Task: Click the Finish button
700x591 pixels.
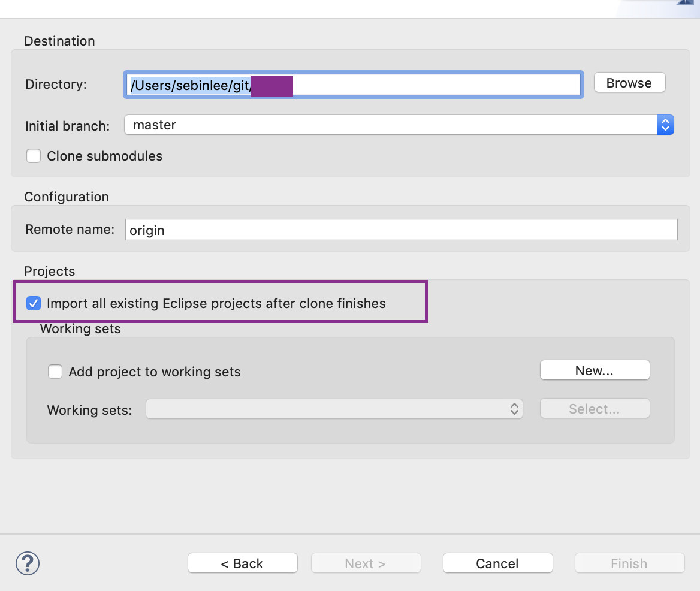Action: (629, 563)
